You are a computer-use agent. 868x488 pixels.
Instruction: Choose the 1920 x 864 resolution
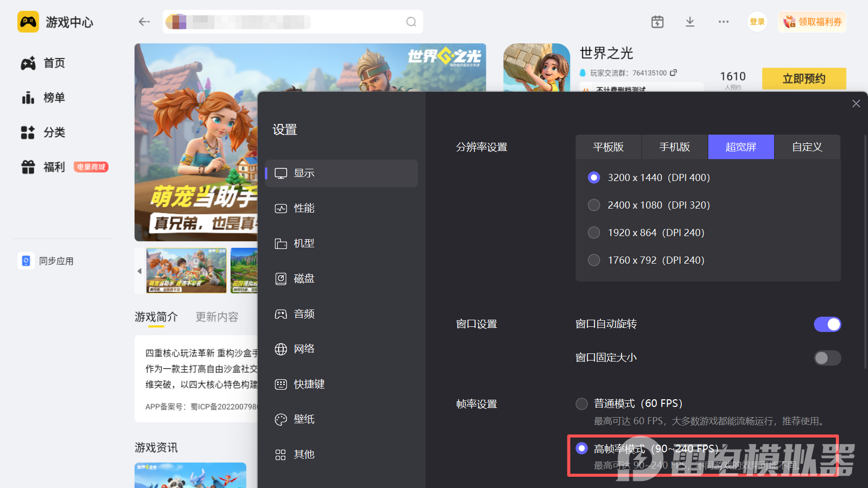(594, 233)
